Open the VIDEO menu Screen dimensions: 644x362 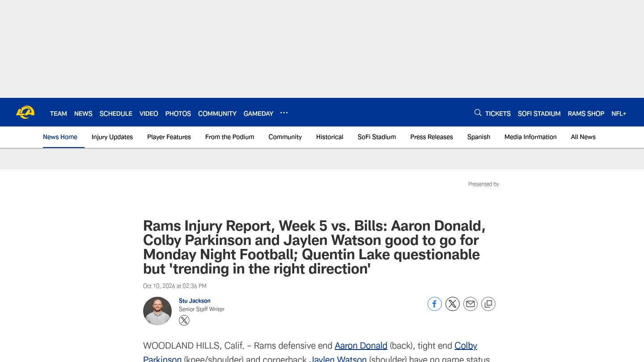149,114
